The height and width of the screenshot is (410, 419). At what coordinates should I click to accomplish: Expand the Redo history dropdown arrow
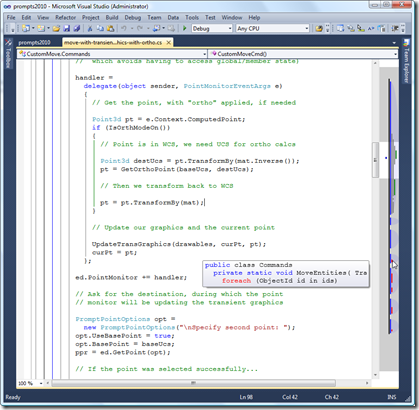pos(148,29)
